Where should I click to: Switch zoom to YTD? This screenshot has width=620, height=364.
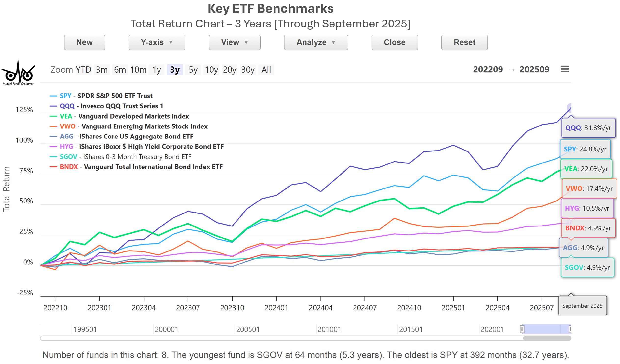click(x=83, y=70)
